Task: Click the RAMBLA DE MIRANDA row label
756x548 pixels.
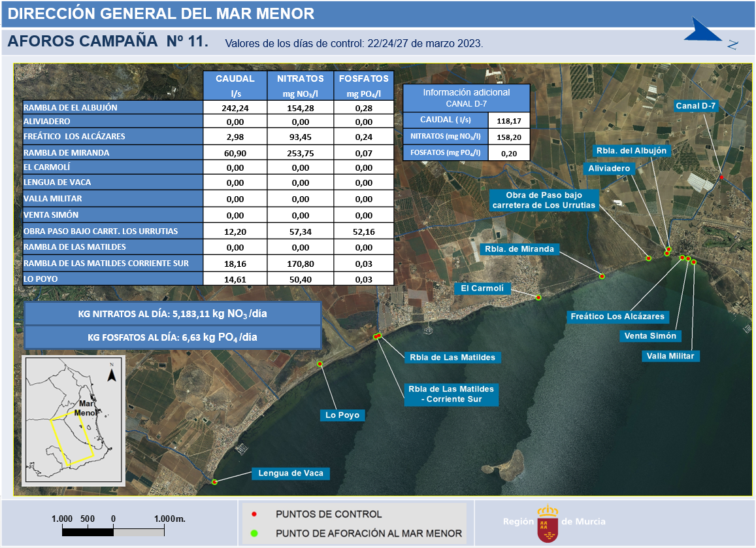Action: 113,153
